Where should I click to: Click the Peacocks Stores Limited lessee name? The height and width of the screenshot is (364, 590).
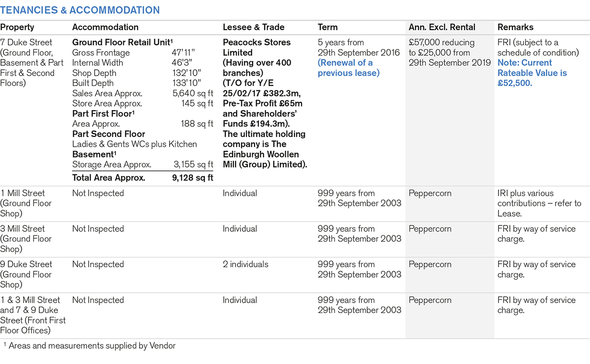coord(257,47)
